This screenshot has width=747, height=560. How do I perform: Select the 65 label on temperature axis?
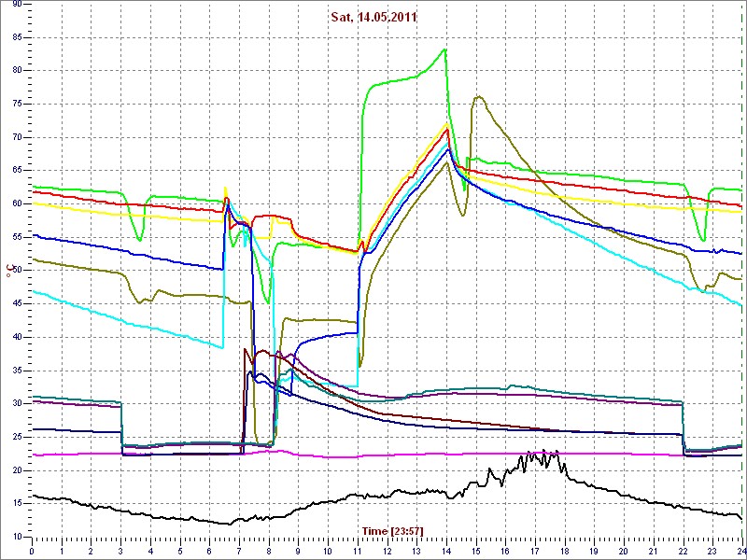coord(15,171)
